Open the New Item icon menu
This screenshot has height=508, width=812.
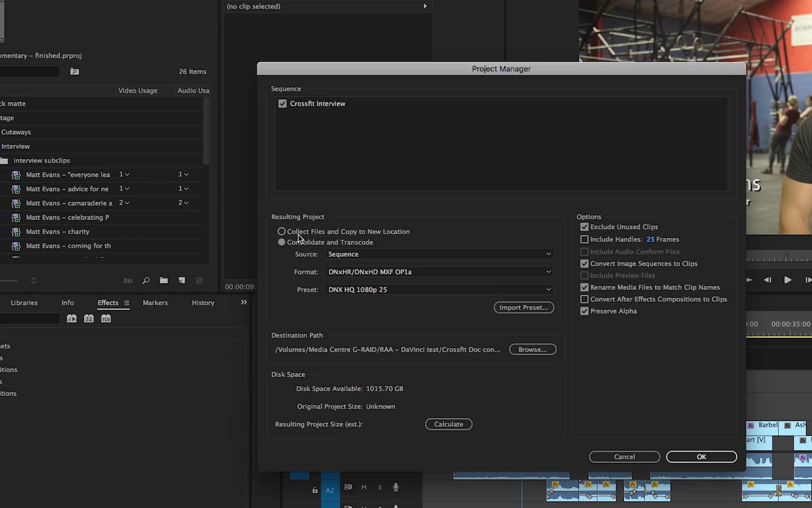pos(182,280)
